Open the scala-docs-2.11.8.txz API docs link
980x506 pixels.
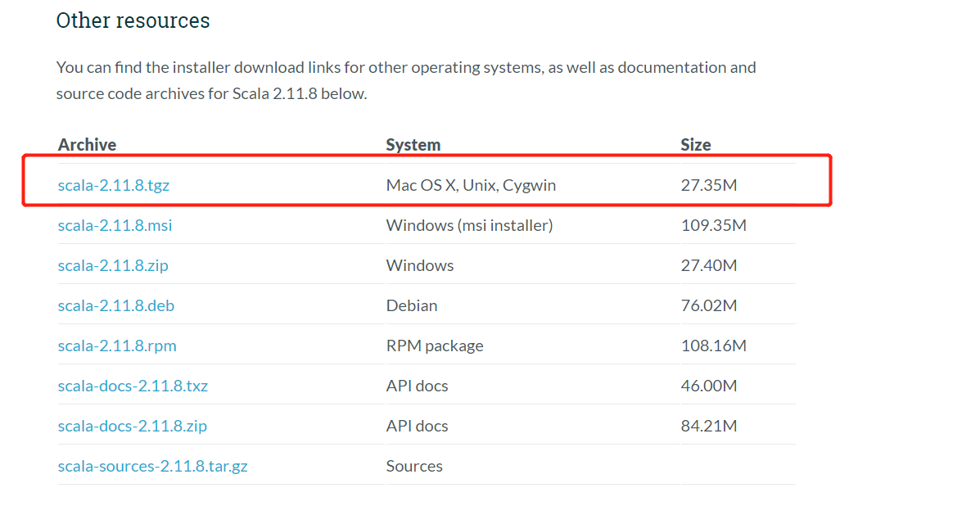click(x=133, y=385)
